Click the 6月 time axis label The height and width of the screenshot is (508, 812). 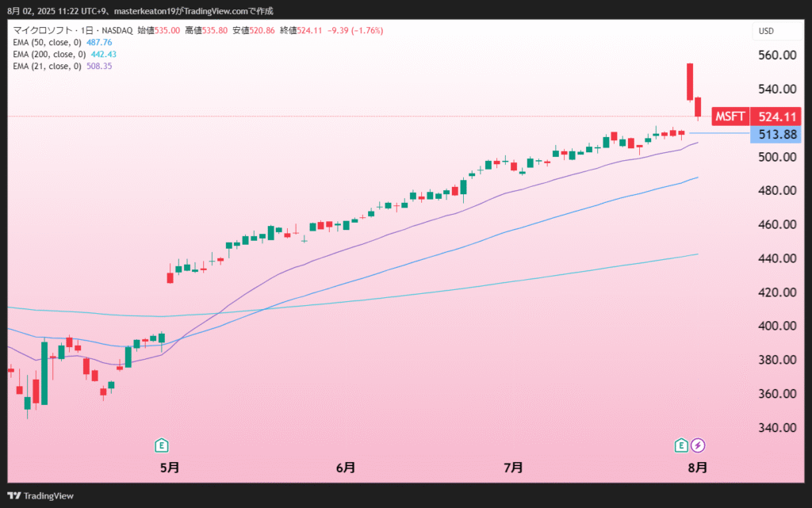(x=346, y=468)
